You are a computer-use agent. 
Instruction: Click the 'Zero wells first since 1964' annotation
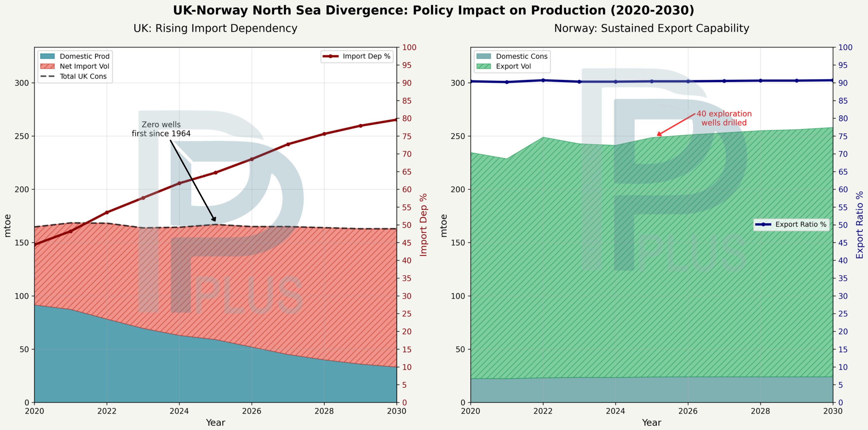coord(161,129)
